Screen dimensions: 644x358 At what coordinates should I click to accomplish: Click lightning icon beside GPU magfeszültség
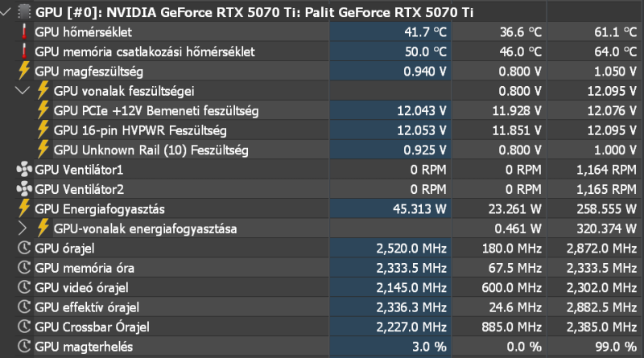[x=24, y=71]
